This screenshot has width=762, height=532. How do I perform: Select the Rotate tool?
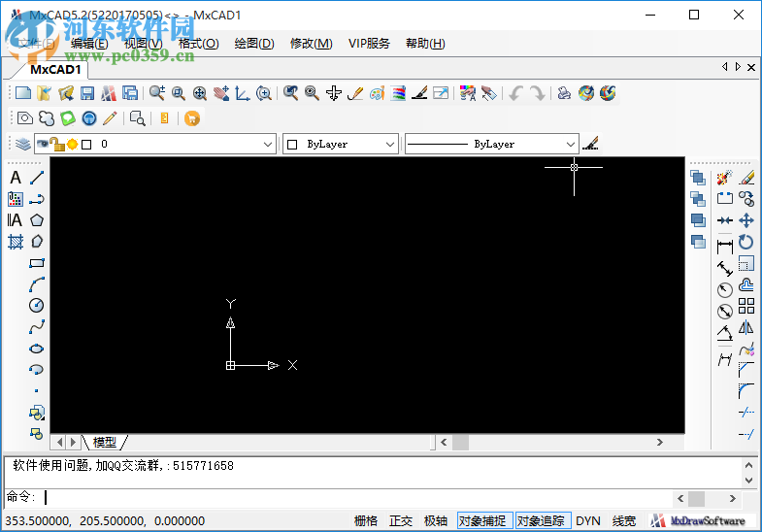[745, 242]
